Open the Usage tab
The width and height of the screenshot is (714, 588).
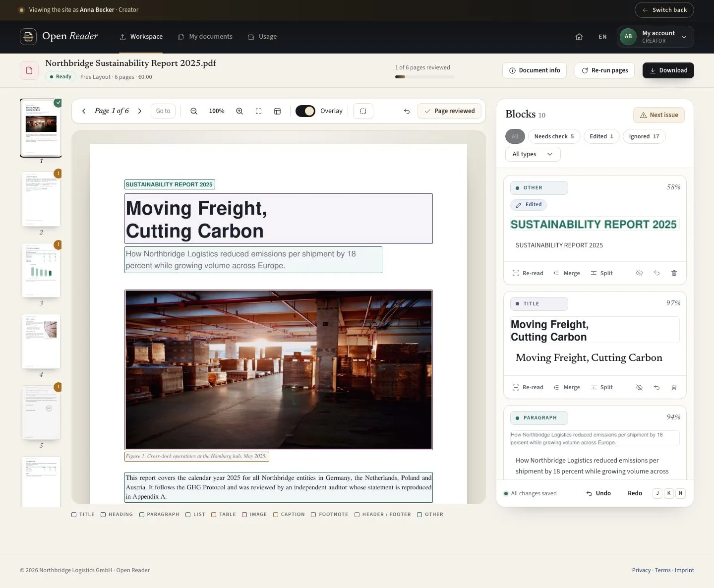[x=262, y=37]
